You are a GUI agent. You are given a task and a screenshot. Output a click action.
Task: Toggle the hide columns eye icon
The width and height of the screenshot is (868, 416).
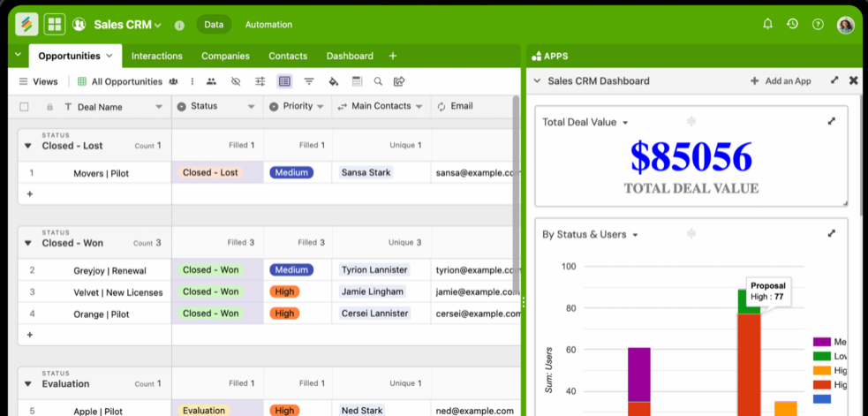coord(236,81)
